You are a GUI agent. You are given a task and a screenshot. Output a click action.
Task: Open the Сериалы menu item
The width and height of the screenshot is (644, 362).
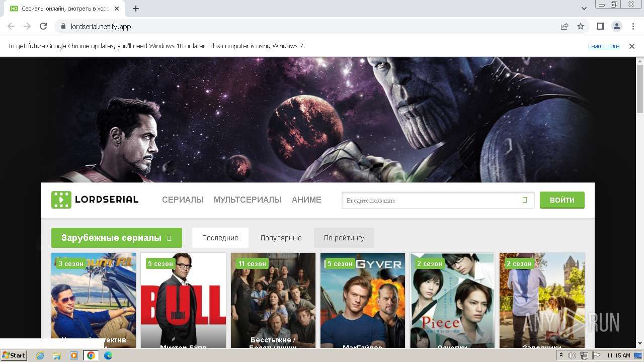[183, 200]
